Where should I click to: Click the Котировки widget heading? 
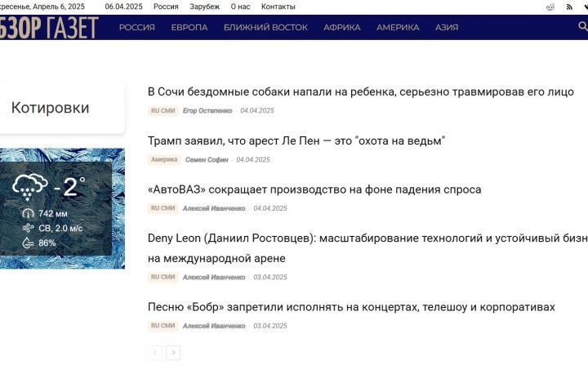point(51,108)
